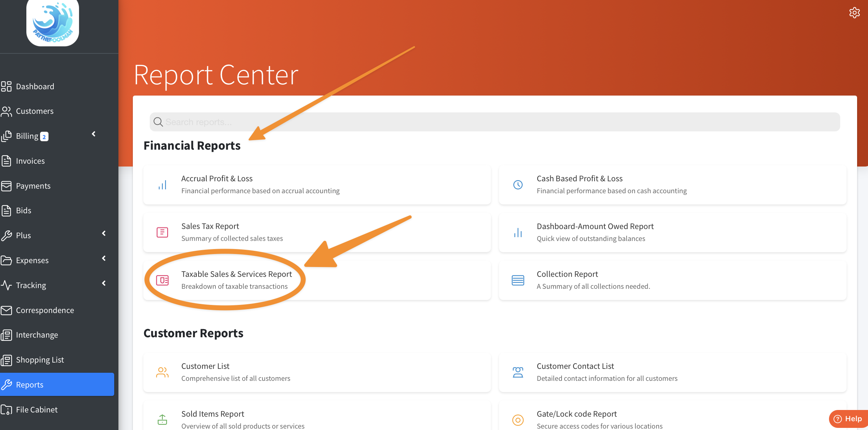Viewport: 868px width, 430px height.
Task: Open Dashboard from the sidebar
Action: 35,86
